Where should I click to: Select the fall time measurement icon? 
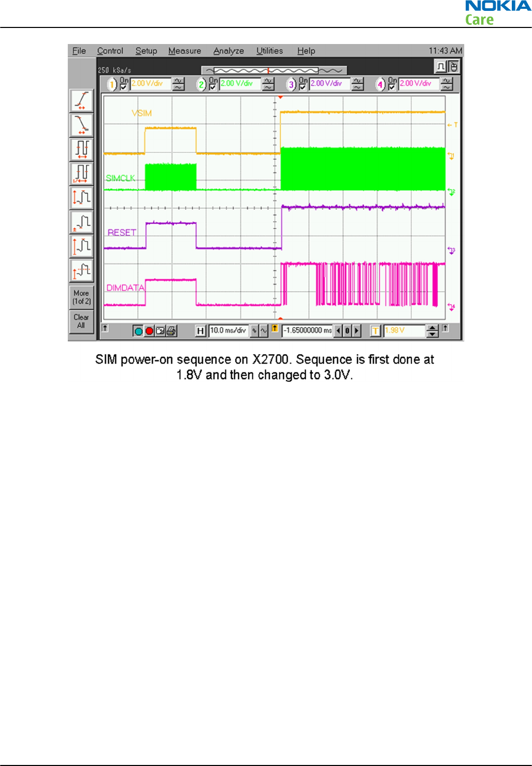click(81, 125)
